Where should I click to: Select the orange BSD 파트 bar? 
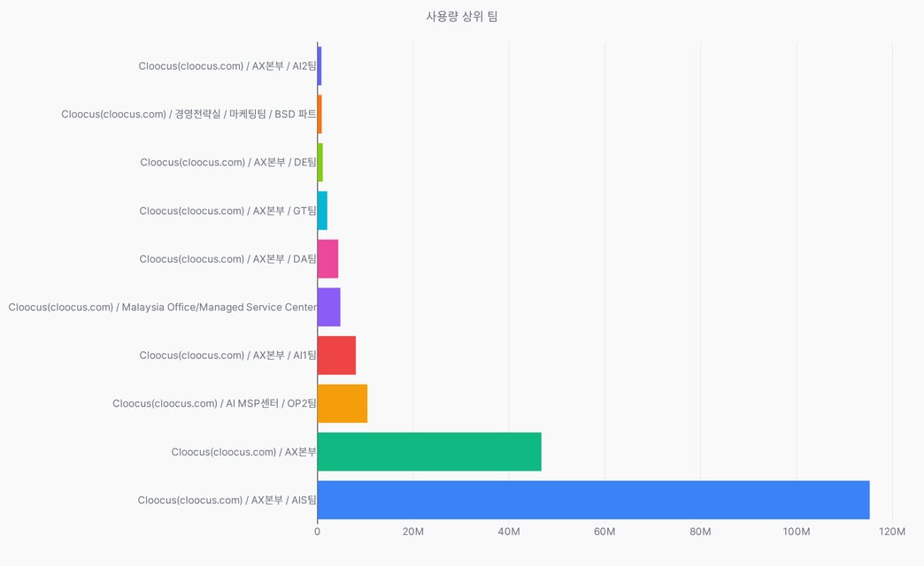[320, 114]
